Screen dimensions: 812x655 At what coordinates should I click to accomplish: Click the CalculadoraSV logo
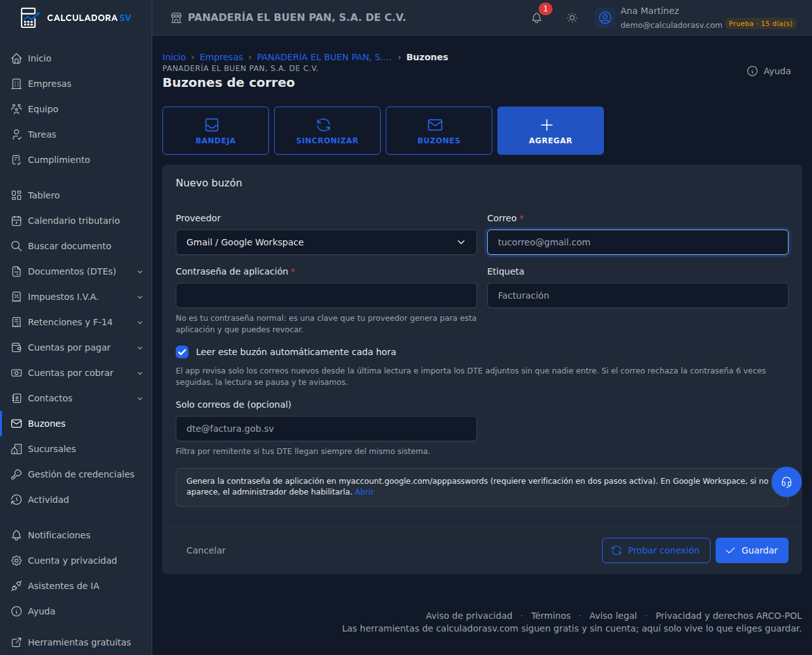[x=75, y=18]
